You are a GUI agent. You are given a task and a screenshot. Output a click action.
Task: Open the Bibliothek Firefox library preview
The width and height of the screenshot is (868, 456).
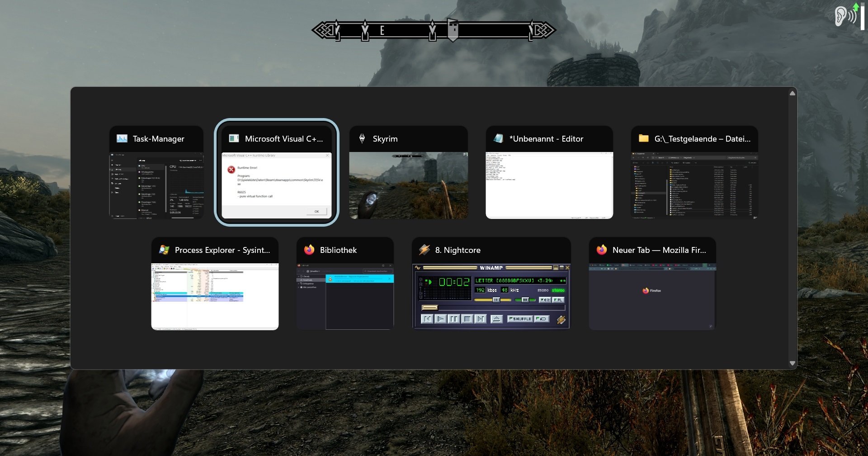[x=345, y=297]
